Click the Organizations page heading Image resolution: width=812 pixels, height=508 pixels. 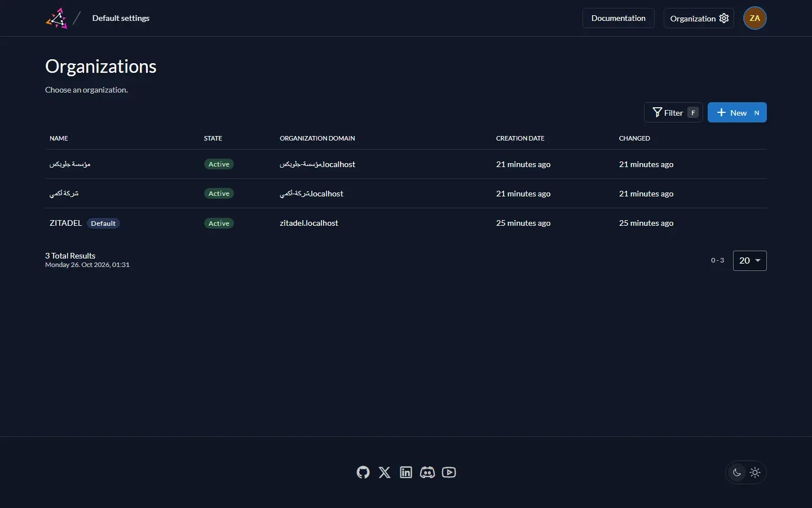pyautogui.click(x=101, y=66)
